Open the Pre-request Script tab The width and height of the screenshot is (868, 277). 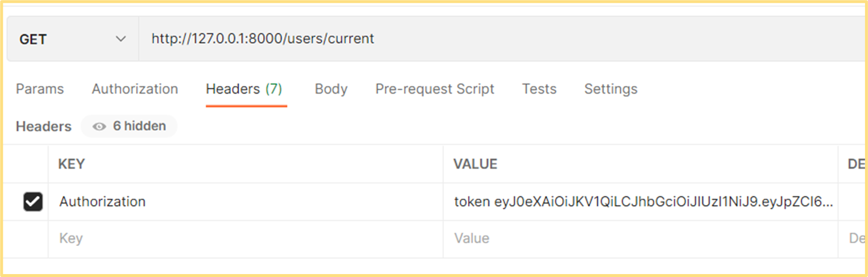point(435,89)
